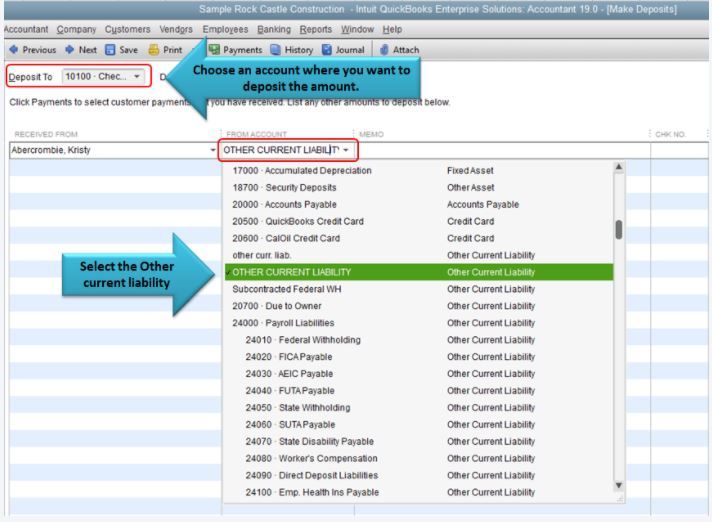Viewport: 712px width, 522px height.
Task: Open the Vendors menu
Action: 176,30
